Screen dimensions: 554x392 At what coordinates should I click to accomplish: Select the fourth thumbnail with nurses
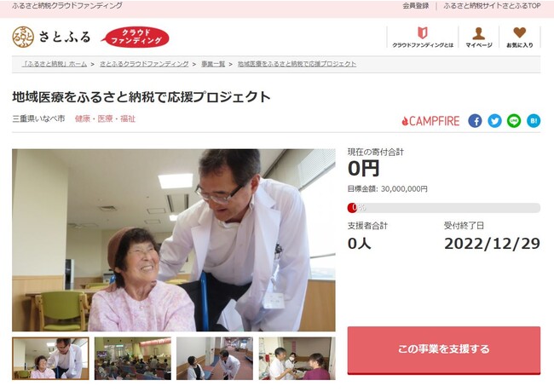(x=297, y=359)
